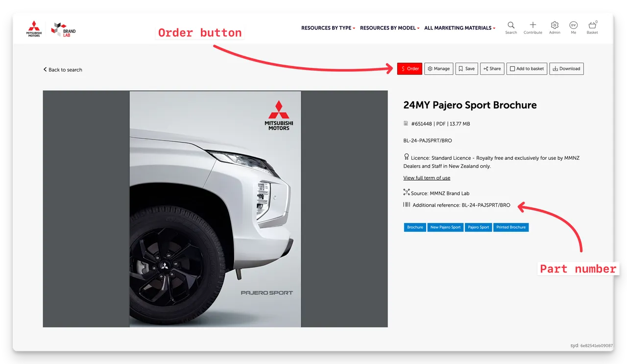Click the Brand Lab logo
The image size is (627, 364).
[64, 29]
